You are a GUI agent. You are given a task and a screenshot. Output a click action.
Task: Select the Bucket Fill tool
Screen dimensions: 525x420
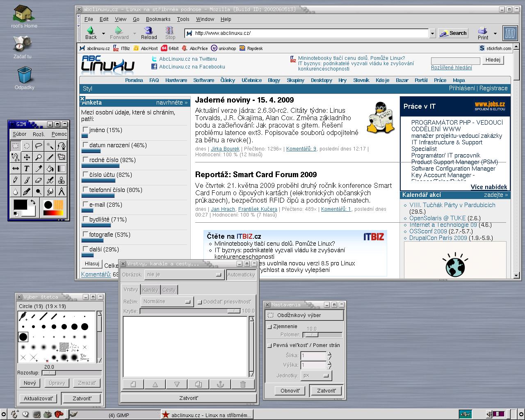pos(50,169)
